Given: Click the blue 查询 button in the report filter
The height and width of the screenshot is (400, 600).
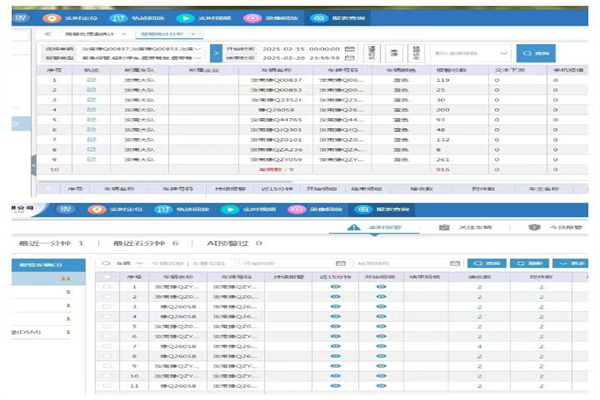Looking at the screenshot, I should click(537, 52).
